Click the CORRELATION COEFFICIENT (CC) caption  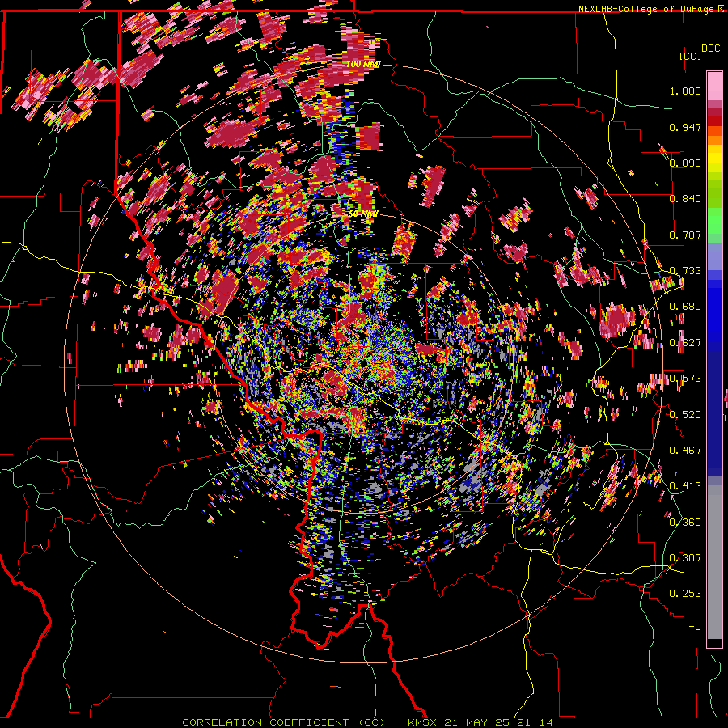pyautogui.click(x=283, y=722)
